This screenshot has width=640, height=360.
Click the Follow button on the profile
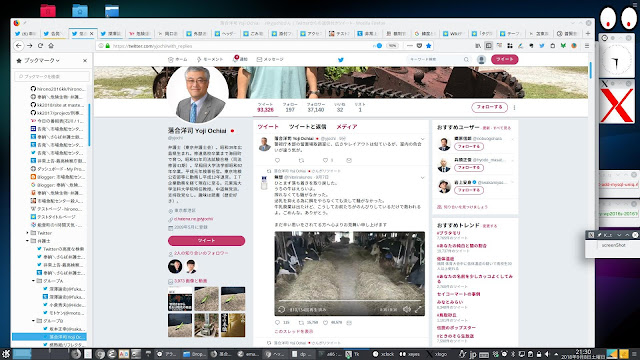[x=489, y=107]
